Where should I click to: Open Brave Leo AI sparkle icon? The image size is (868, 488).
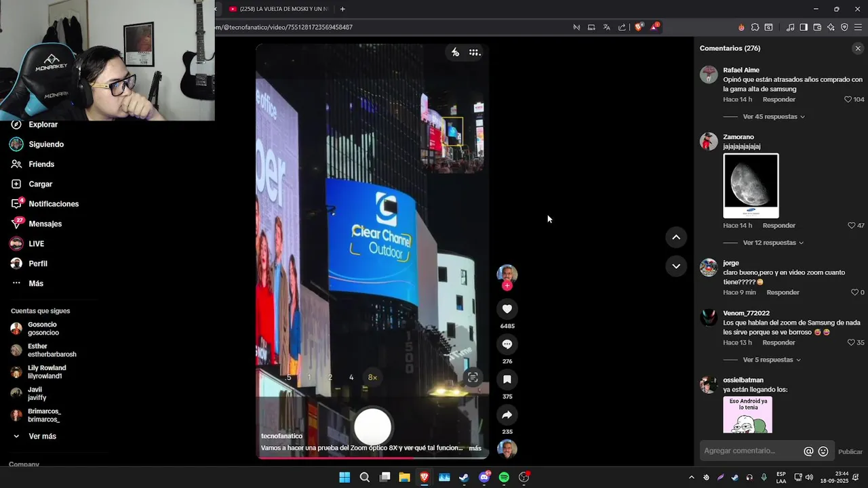pos(831,27)
